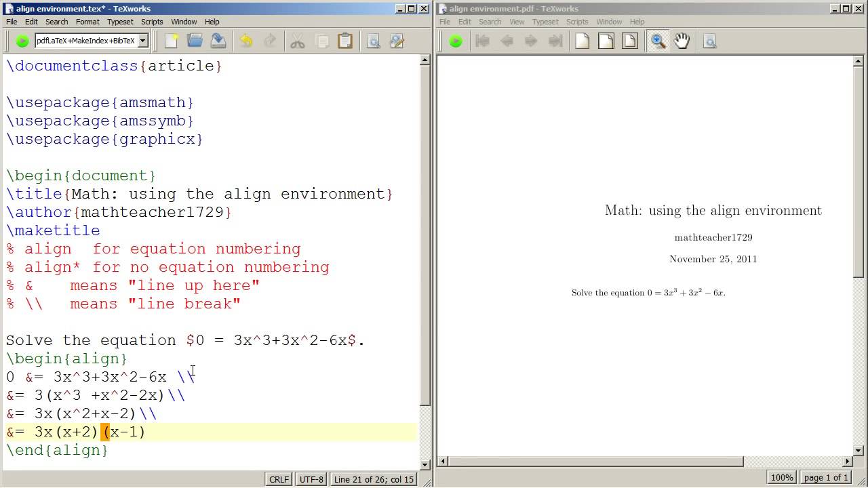Click the Line 21 of 26 position indicator
Screen dimensions: 868x488
point(374,479)
